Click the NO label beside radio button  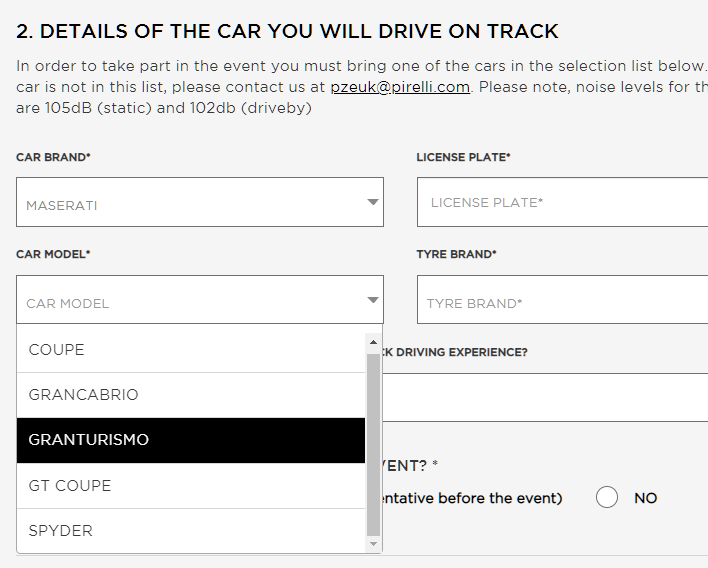[x=646, y=498]
